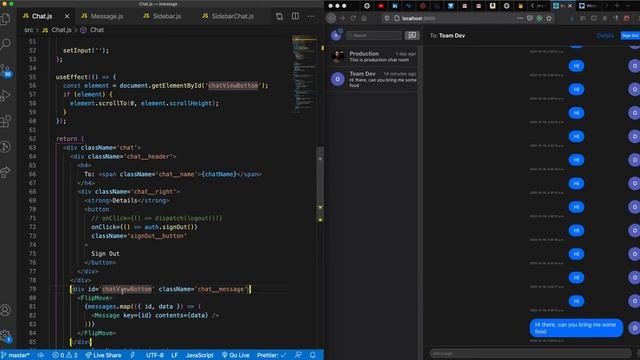Open the Chat symbol breadcrumb
Viewport: 640px width, 360px height.
coord(92,30)
